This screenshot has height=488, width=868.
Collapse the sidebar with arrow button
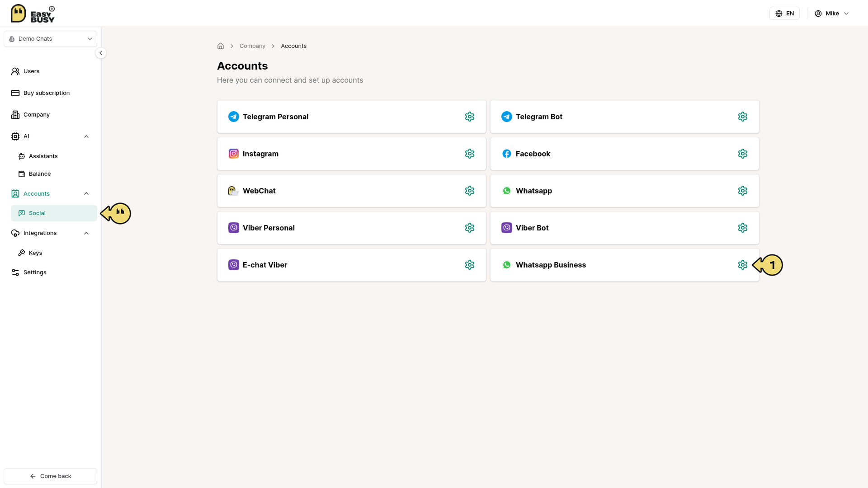coord(101,53)
